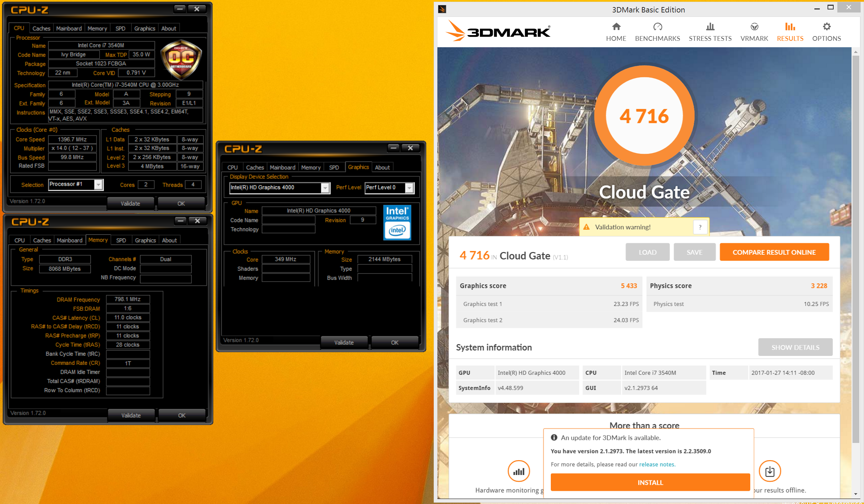This screenshot has height=504, width=864.
Task: Click the Gigabyte OC motherboard badge
Action: (181, 60)
